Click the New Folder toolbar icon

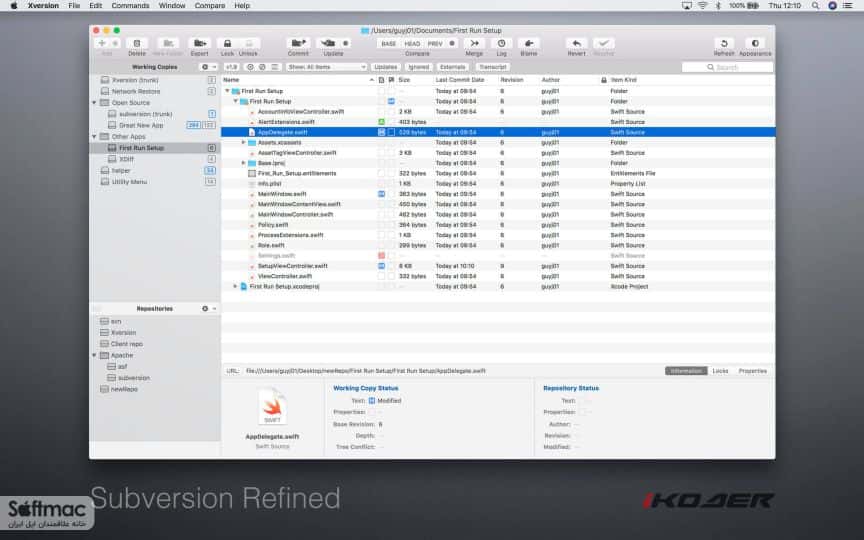click(x=168, y=43)
